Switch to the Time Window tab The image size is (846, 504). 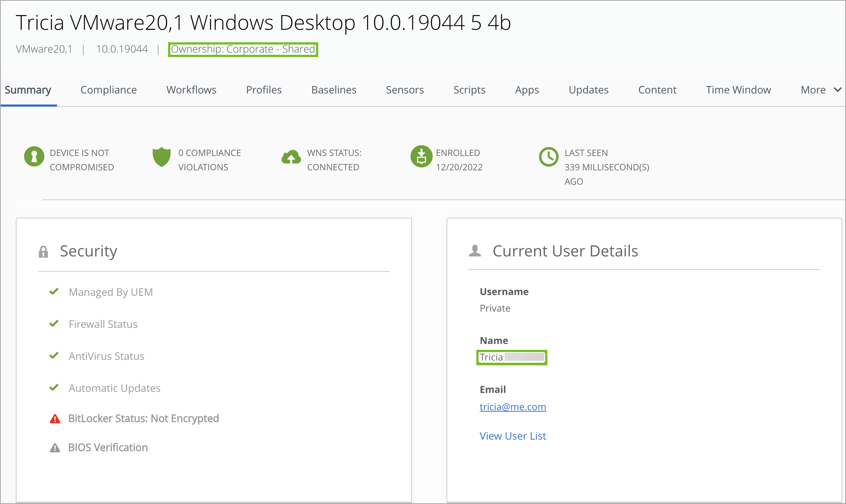click(x=738, y=90)
